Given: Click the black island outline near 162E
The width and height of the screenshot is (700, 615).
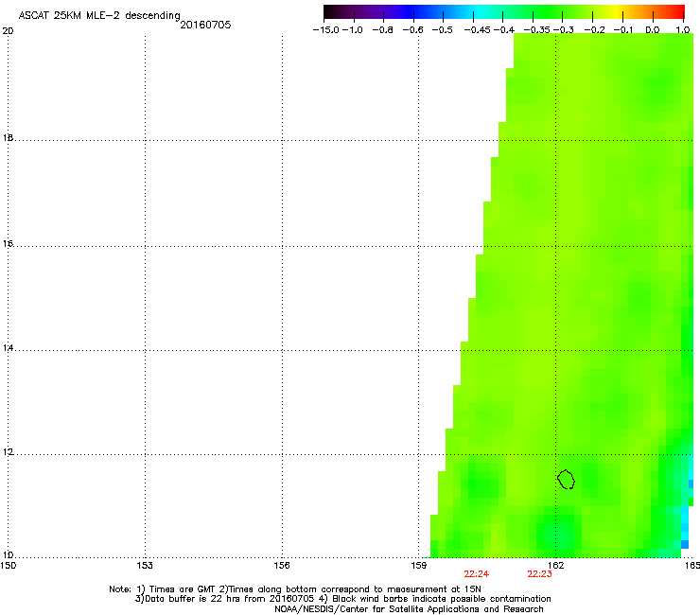Looking at the screenshot, I should coord(566,479).
